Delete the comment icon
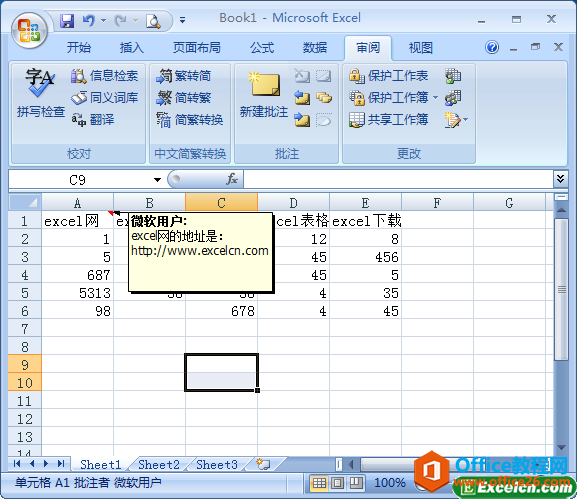The image size is (577, 499). pyautogui.click(x=302, y=76)
